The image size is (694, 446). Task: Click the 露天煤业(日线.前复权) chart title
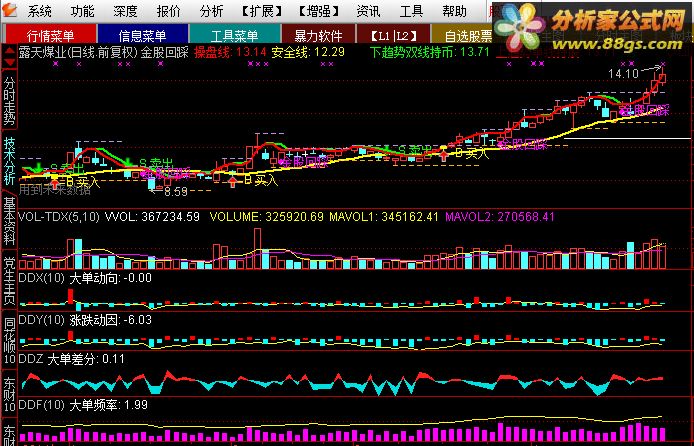click(78, 53)
